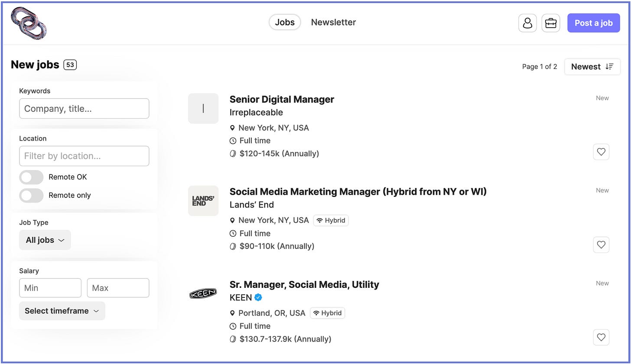631x364 pixels.
Task: Switch to the Newsletter tab
Action: pos(333,23)
